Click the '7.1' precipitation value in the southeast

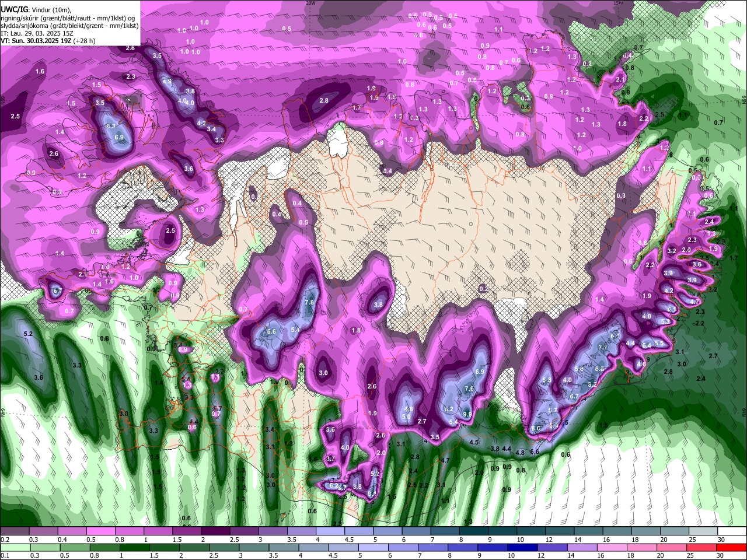pyautogui.click(x=603, y=347)
